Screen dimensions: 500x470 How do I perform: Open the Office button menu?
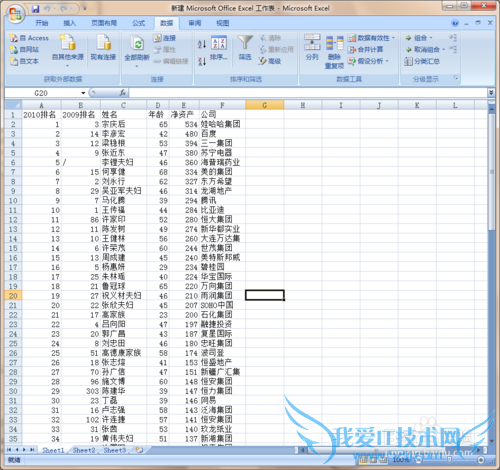click(x=15, y=14)
